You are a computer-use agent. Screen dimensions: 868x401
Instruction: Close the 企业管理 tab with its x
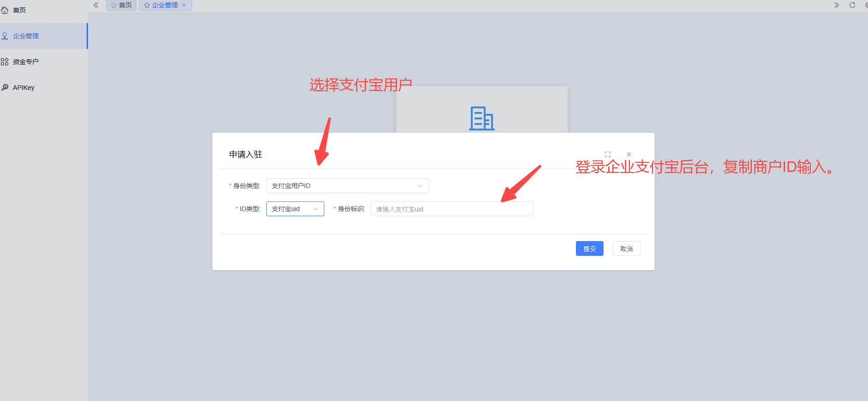(x=184, y=5)
